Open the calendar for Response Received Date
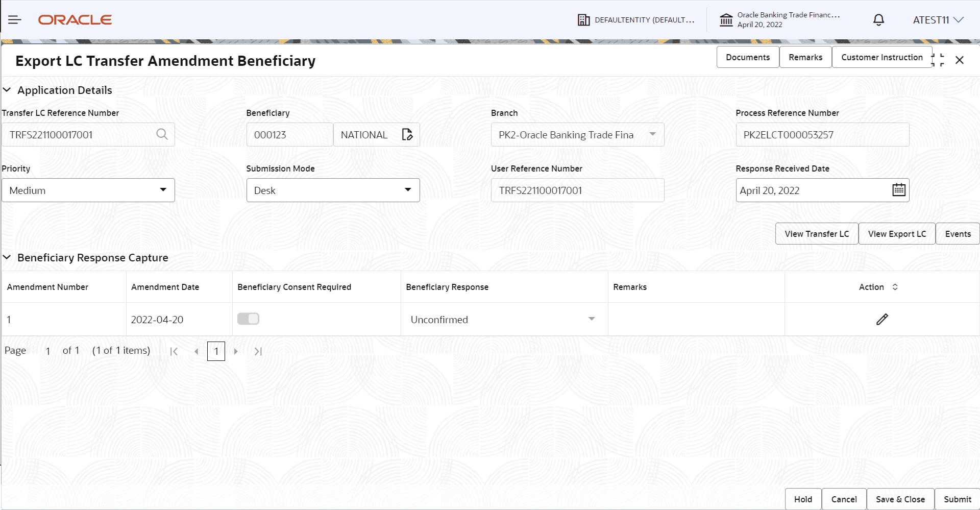Screen dimensions: 980x510 coord(899,189)
